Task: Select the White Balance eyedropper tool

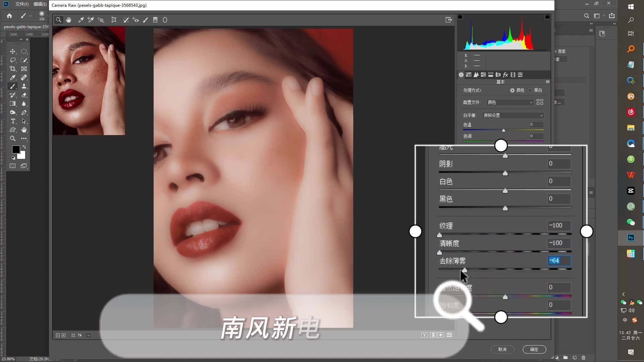Action: coord(81,20)
